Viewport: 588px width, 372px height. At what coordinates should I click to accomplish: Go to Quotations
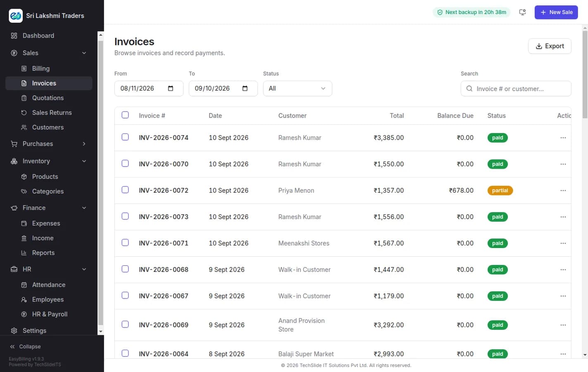pyautogui.click(x=49, y=98)
